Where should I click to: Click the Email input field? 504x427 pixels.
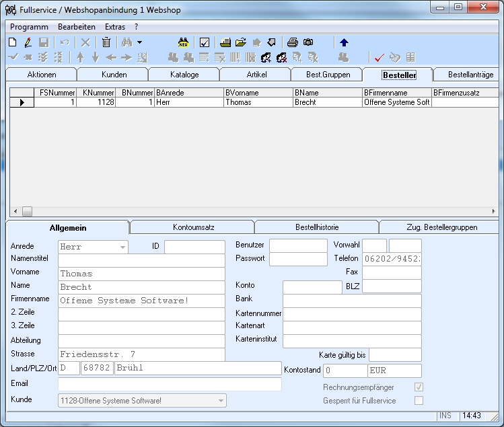tap(170, 384)
